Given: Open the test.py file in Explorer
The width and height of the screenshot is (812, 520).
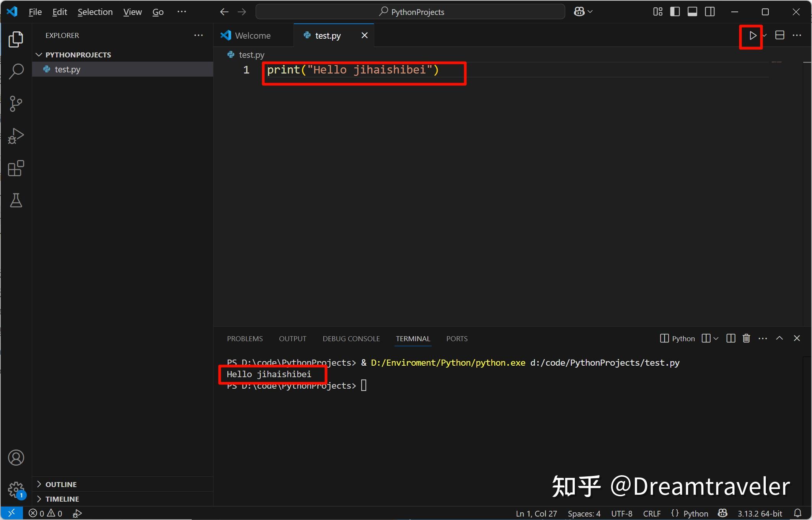Looking at the screenshot, I should coord(67,69).
